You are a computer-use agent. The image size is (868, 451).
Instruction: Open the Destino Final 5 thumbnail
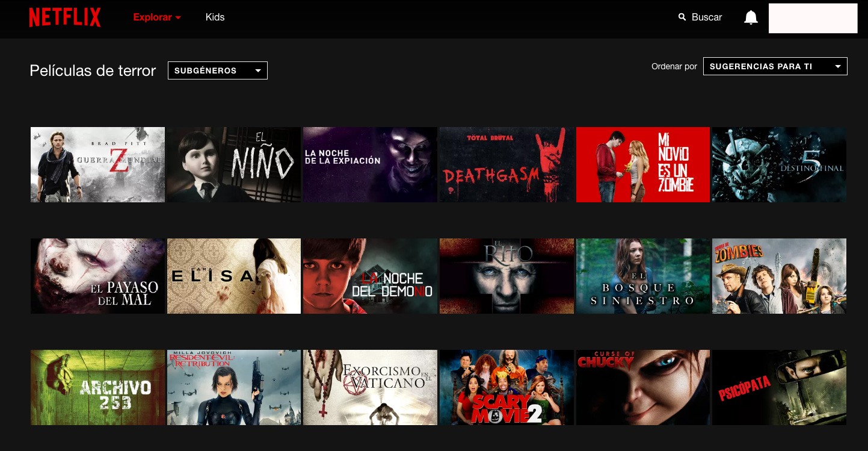[x=779, y=164]
